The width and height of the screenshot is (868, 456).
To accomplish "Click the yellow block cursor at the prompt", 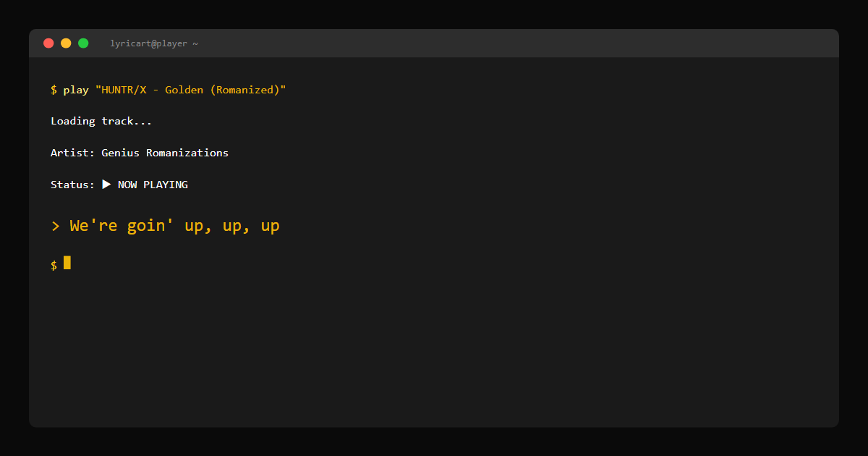I will tap(67, 263).
